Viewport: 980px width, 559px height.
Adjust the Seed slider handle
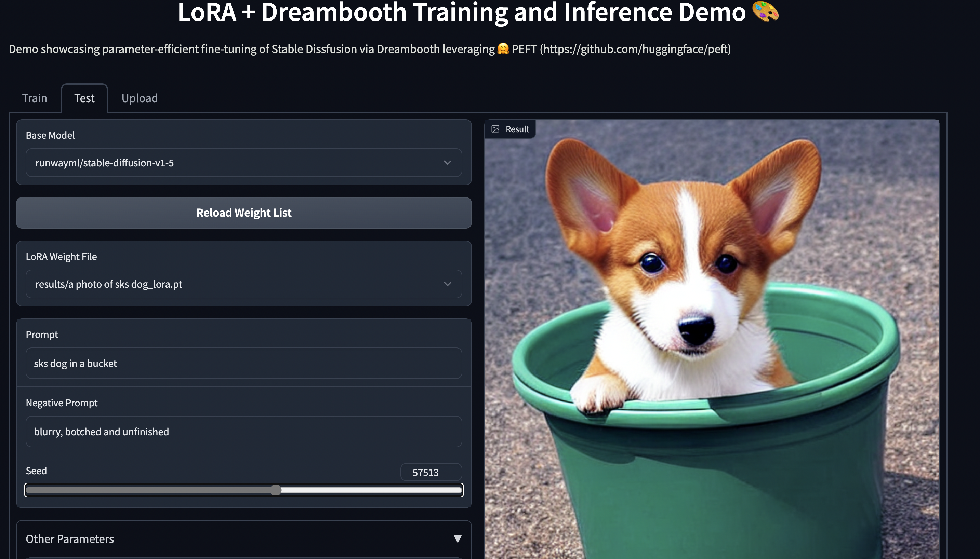tap(277, 490)
